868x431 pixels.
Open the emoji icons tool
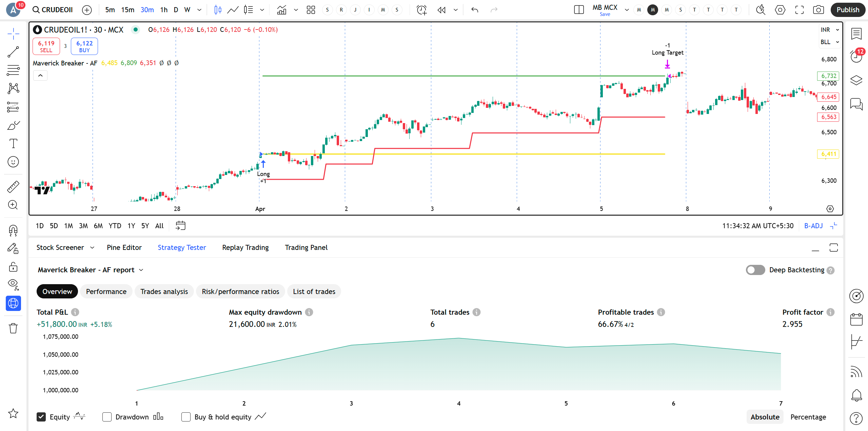pos(13,162)
